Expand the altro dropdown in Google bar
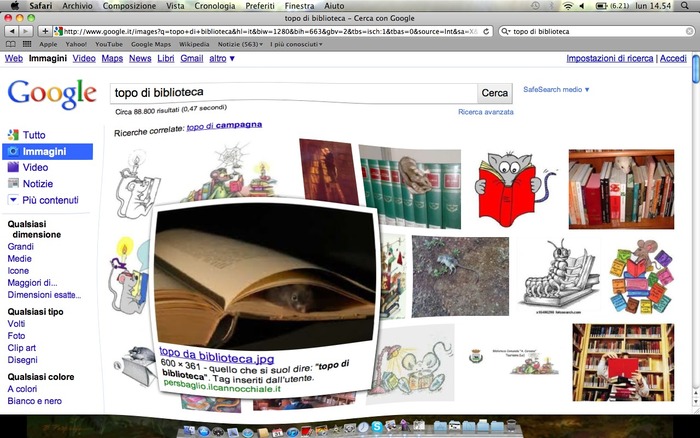 (x=222, y=58)
